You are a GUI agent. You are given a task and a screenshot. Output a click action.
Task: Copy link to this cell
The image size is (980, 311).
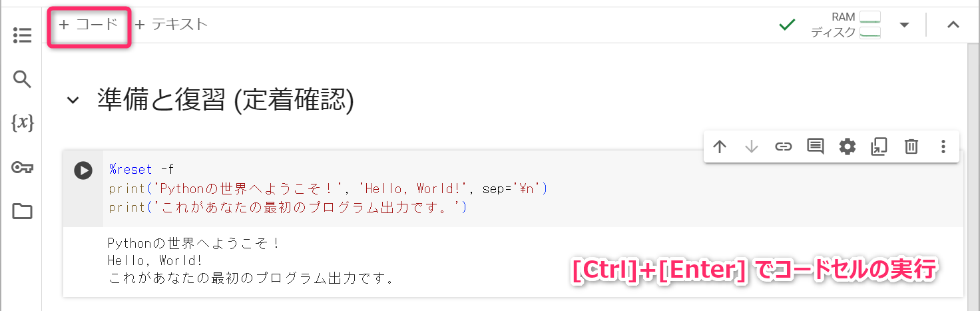tap(784, 147)
